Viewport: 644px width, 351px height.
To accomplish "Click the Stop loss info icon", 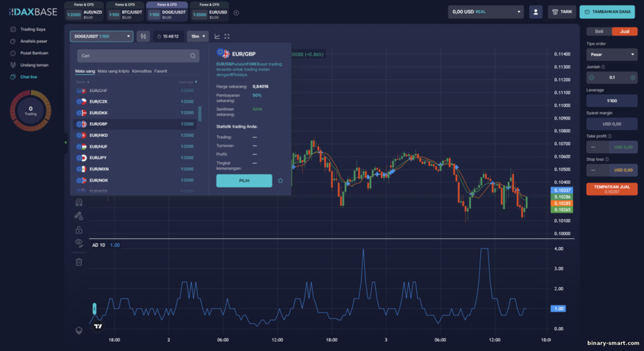I will [x=606, y=159].
